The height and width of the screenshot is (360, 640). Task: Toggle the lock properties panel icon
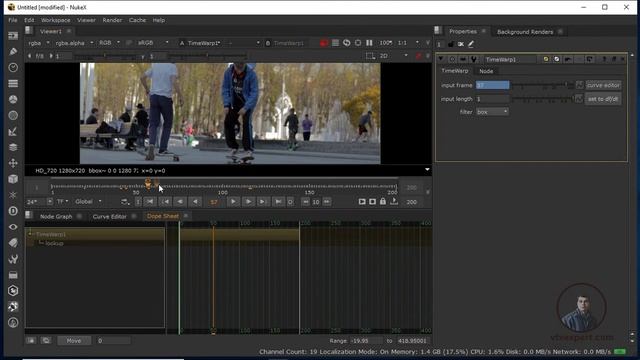click(451, 44)
